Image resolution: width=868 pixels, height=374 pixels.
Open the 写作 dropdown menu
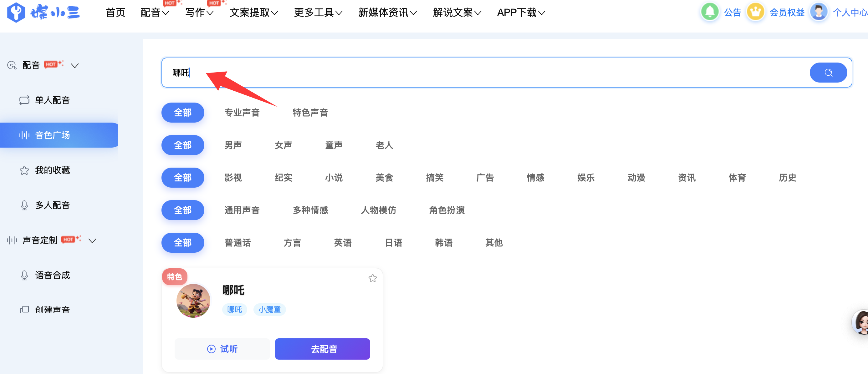coord(199,13)
